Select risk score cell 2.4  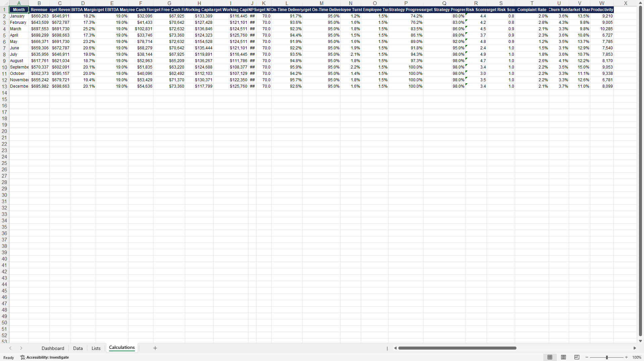[476, 48]
